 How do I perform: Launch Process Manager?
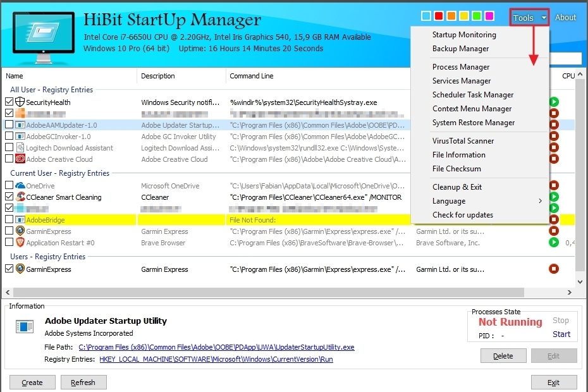480,67
